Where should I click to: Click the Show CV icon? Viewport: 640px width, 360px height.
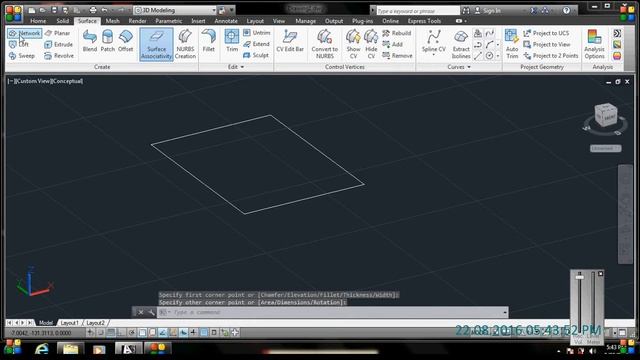click(353, 44)
